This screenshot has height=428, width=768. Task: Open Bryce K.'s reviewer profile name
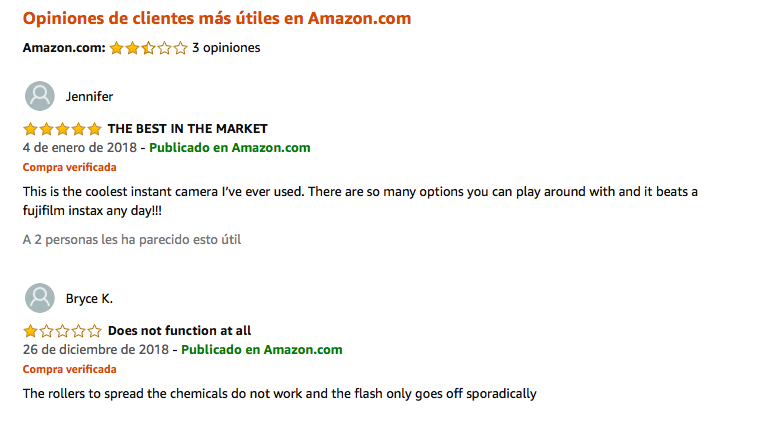(90, 299)
